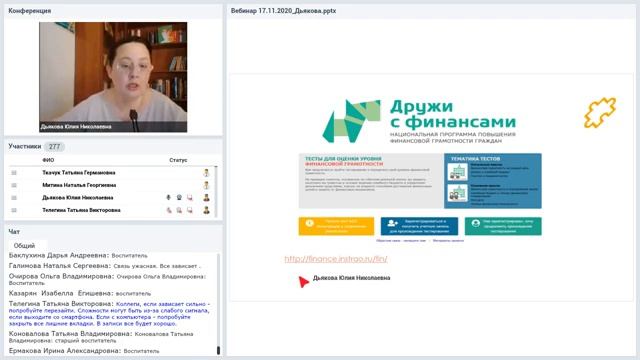Click the Вебинар 17.11.2020_Дьякова.pptx presentation title
640x360 pixels.
pyautogui.click(x=283, y=11)
